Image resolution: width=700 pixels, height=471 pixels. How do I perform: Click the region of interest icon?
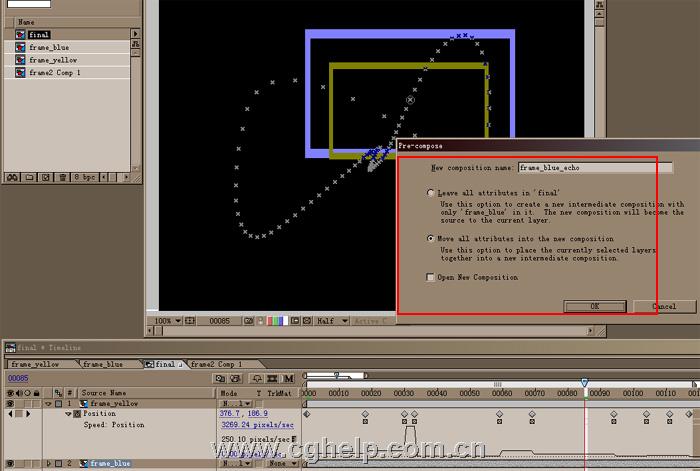(x=295, y=321)
